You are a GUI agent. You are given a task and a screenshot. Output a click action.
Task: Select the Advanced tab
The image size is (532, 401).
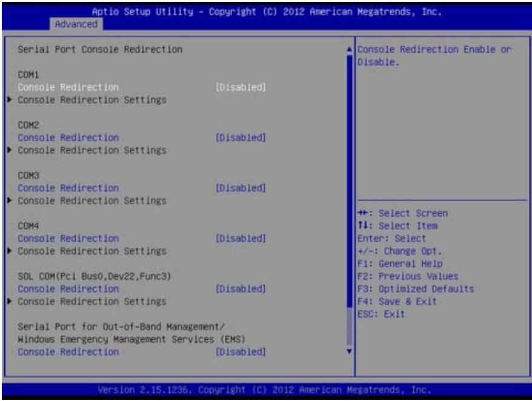[x=76, y=24]
